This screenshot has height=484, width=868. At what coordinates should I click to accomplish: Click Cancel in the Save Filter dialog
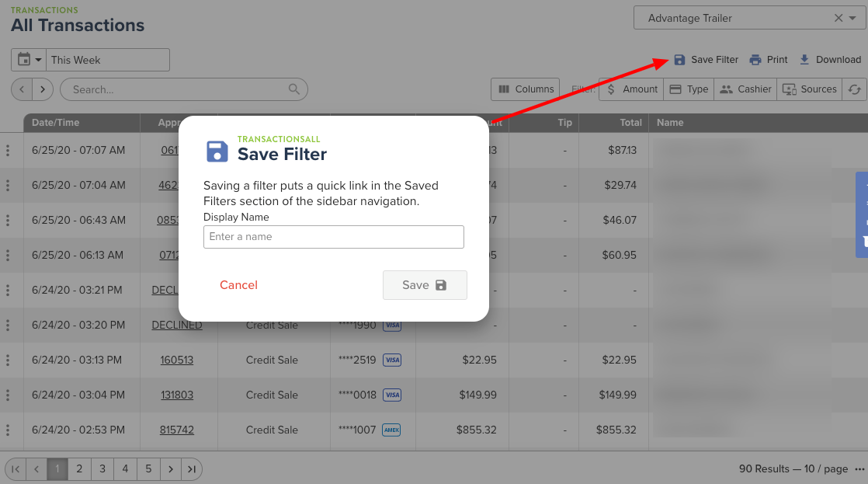pos(238,285)
